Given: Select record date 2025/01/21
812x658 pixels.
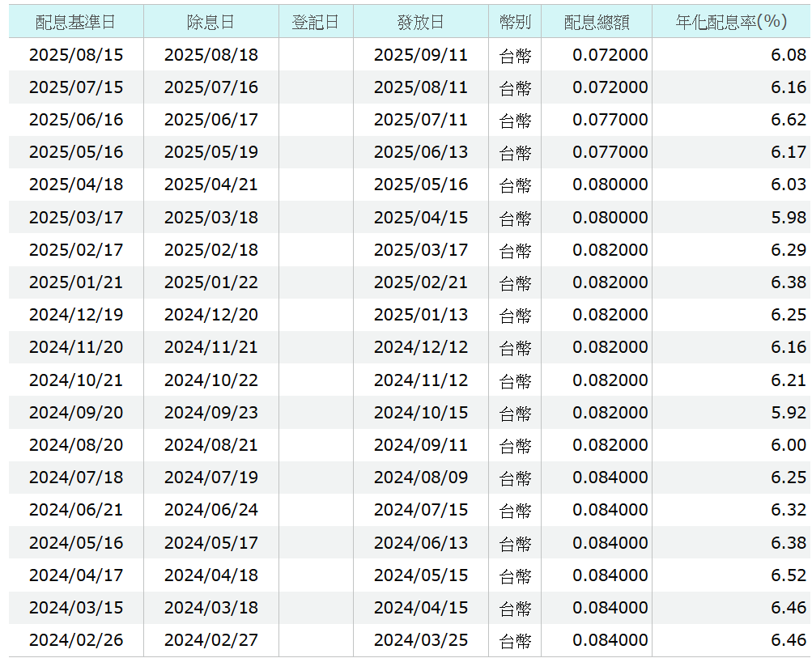Looking at the screenshot, I should click(76, 282).
